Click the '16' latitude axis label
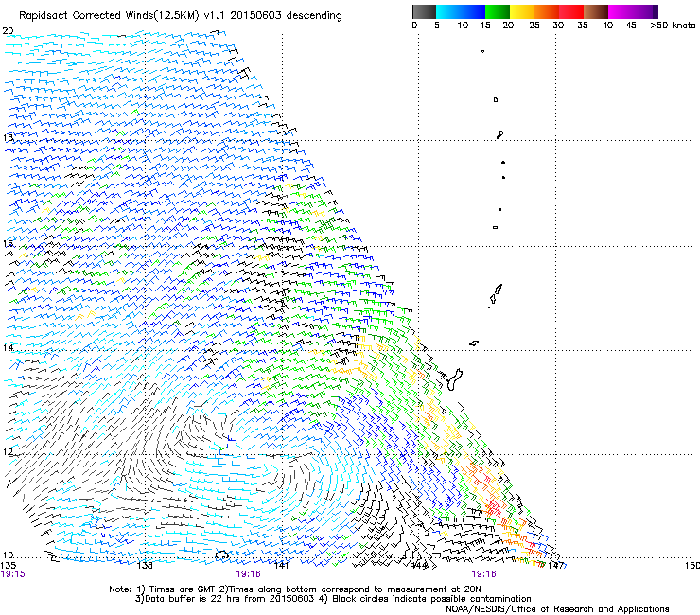This screenshot has height=615, width=700. 8,243
